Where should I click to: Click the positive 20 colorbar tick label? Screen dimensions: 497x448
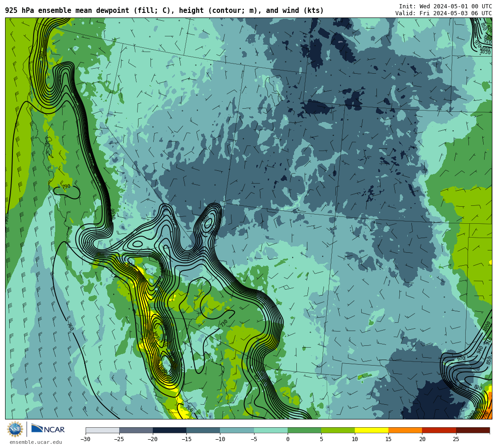click(422, 439)
